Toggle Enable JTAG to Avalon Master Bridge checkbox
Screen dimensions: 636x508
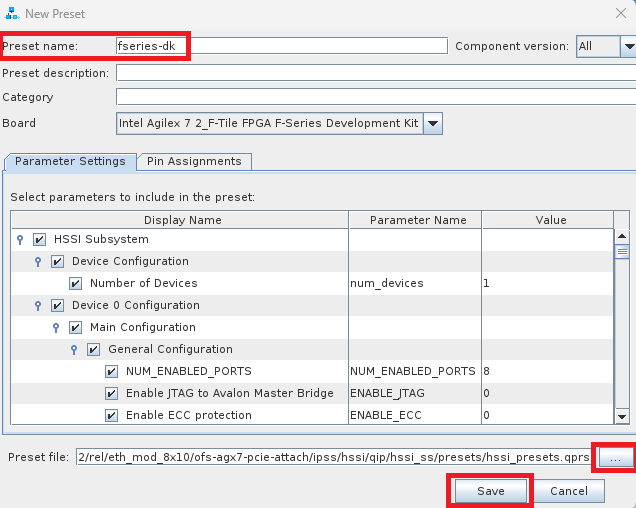[112, 393]
